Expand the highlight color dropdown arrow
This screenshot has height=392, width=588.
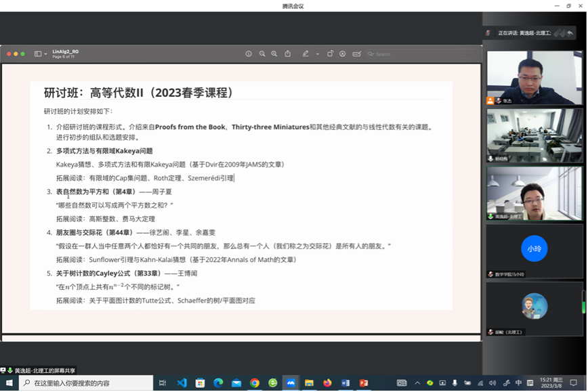(x=316, y=54)
